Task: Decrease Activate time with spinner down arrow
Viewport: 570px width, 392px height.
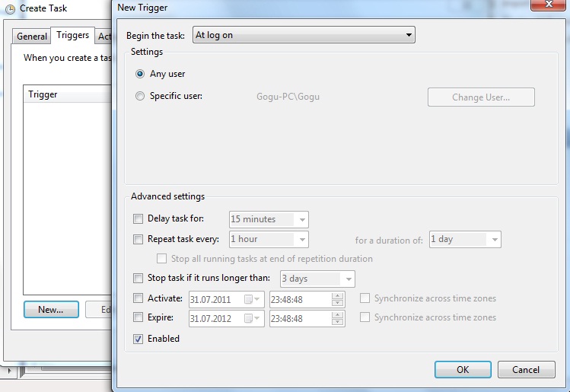Action: click(338, 303)
